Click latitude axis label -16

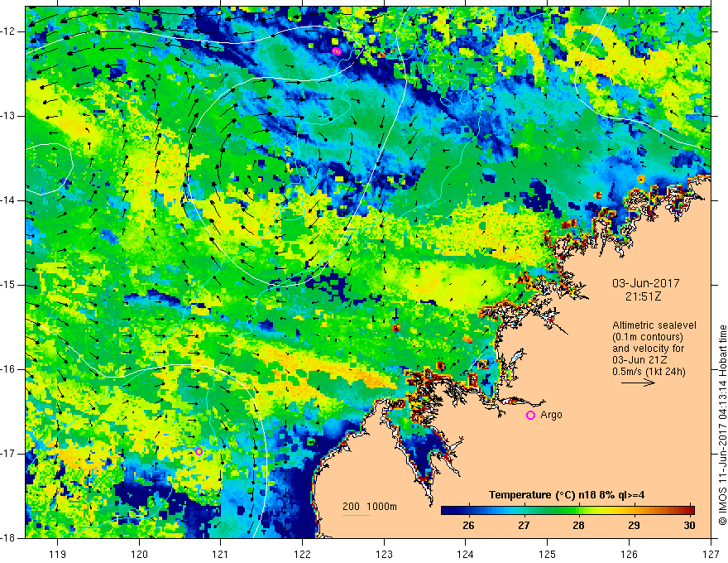8,369
